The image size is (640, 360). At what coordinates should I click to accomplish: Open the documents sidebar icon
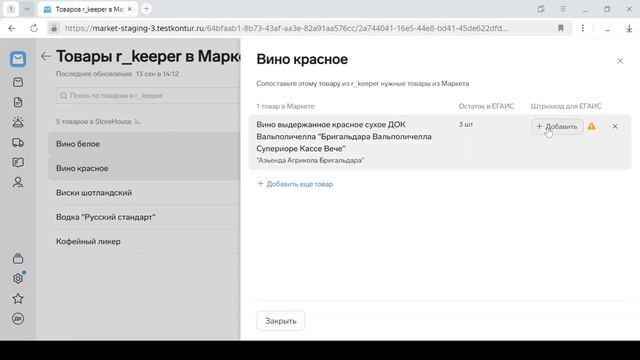click(18, 102)
